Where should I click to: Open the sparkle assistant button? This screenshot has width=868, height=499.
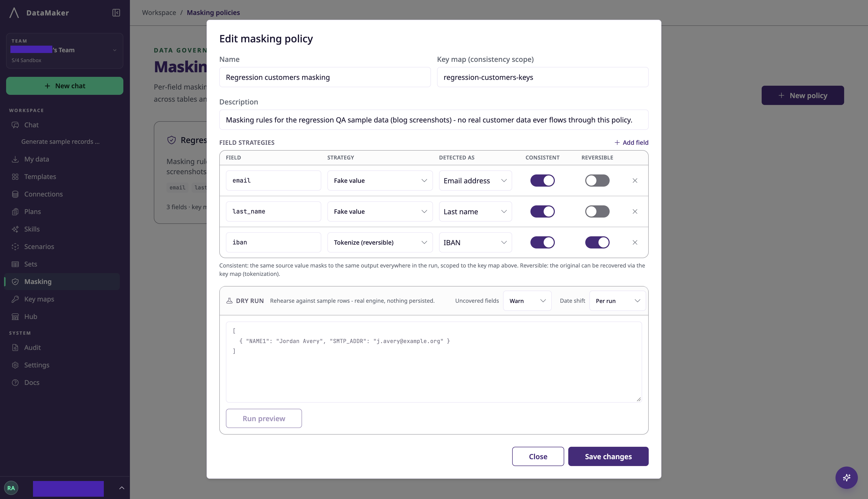click(846, 477)
